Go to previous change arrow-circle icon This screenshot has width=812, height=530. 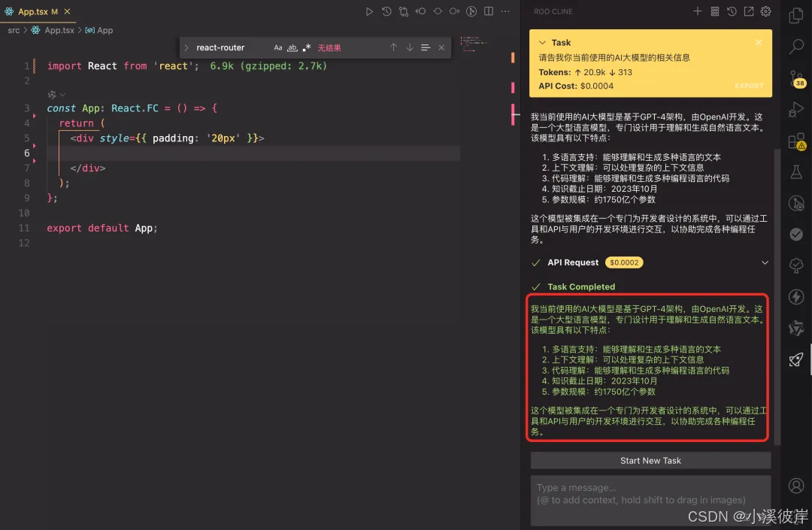tap(420, 11)
